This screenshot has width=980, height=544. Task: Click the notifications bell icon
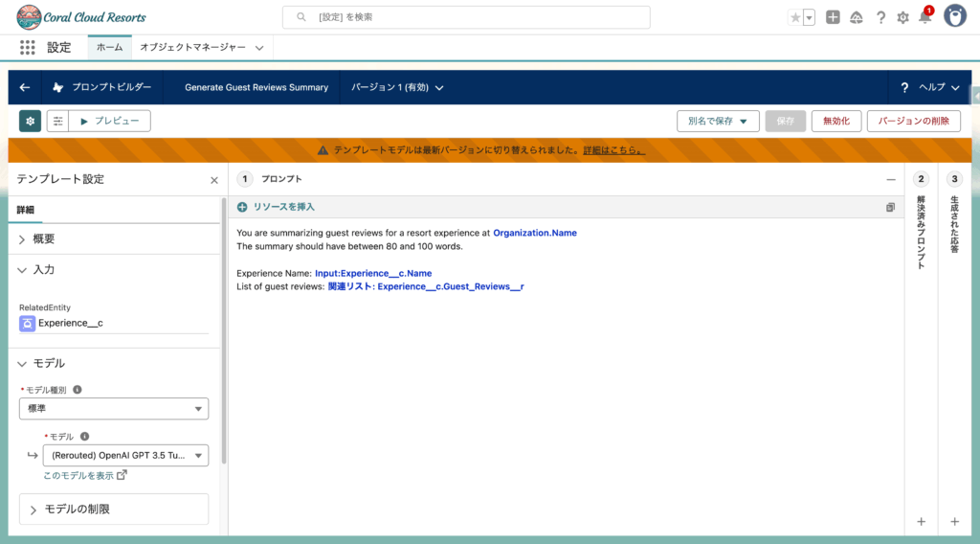[x=924, y=17]
